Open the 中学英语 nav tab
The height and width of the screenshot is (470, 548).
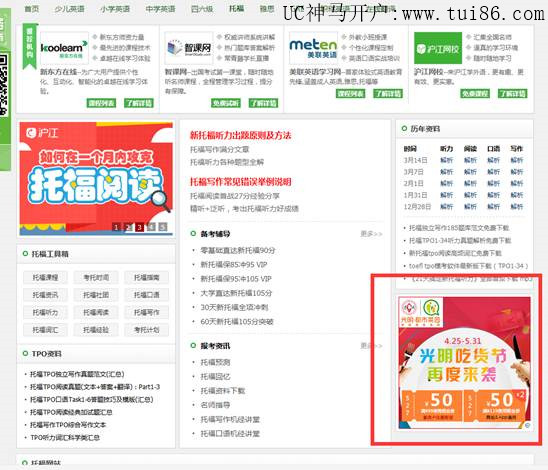[160, 9]
